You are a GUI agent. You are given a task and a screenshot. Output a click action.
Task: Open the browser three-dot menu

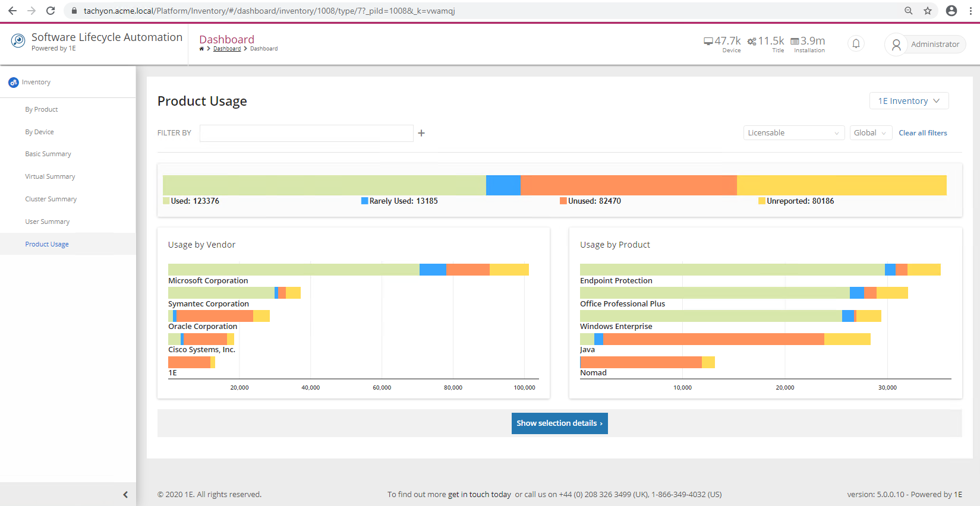click(x=970, y=11)
